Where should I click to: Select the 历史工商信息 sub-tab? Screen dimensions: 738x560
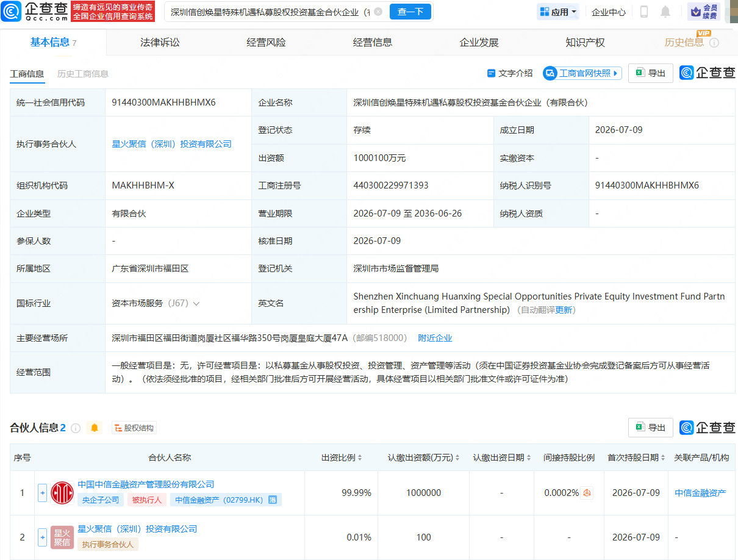tap(83, 74)
